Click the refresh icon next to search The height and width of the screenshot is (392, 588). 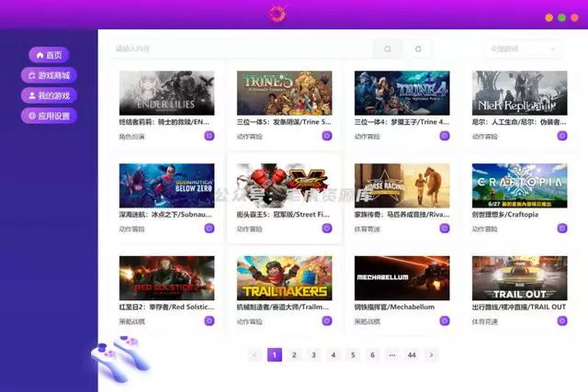[x=418, y=49]
